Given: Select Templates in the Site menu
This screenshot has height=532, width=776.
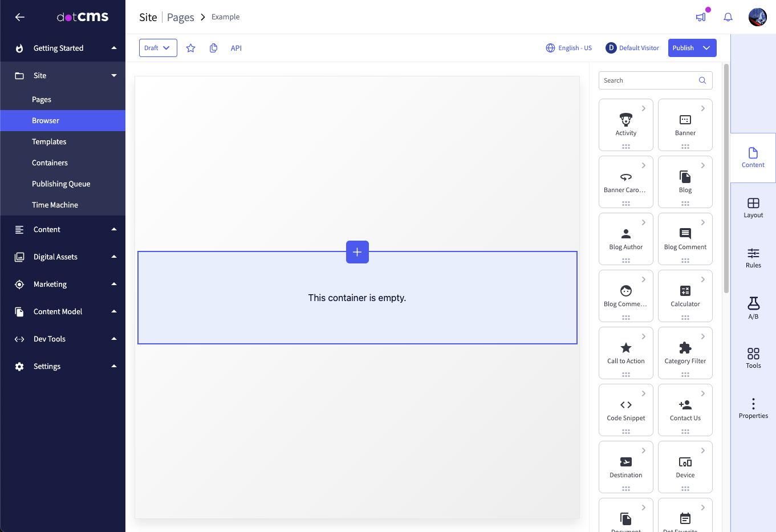Looking at the screenshot, I should tap(49, 141).
